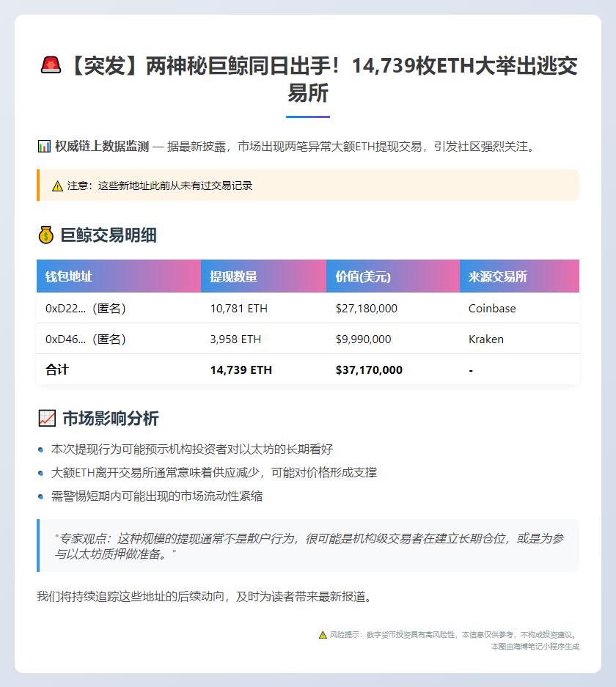The height and width of the screenshot is (687, 616).
Task: Click the bullet about 机构投资者对以太坊的长期看好
Action: tap(192, 449)
